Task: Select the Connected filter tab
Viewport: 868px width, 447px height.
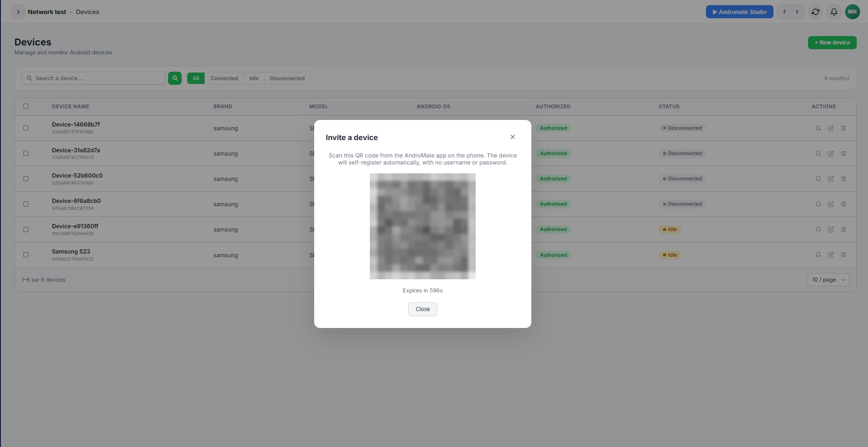Action: pos(224,78)
